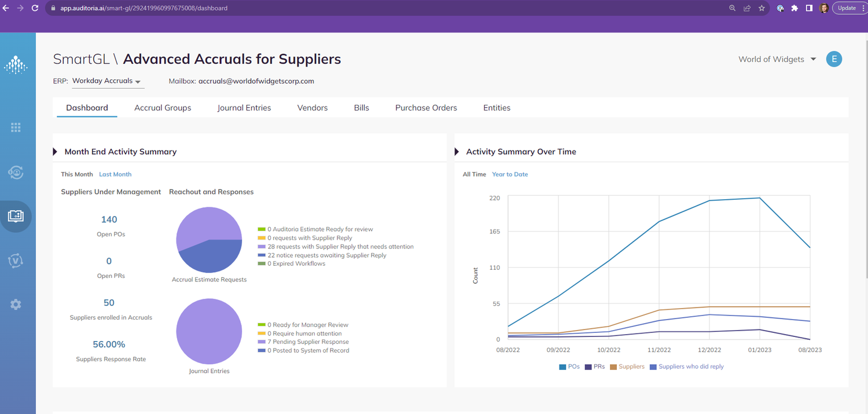Image resolution: width=868 pixels, height=414 pixels.
Task: Click the E avatar circle near World of Widgets
Action: [834, 58]
